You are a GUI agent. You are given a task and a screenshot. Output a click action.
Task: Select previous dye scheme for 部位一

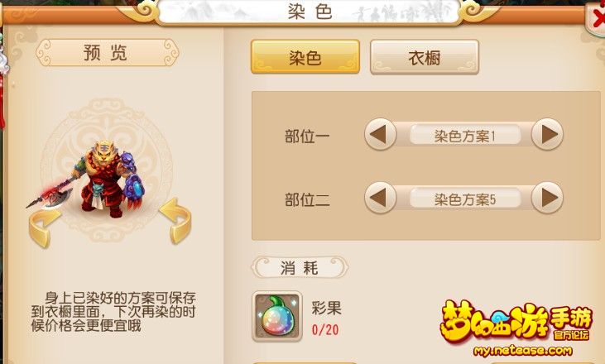(381, 134)
